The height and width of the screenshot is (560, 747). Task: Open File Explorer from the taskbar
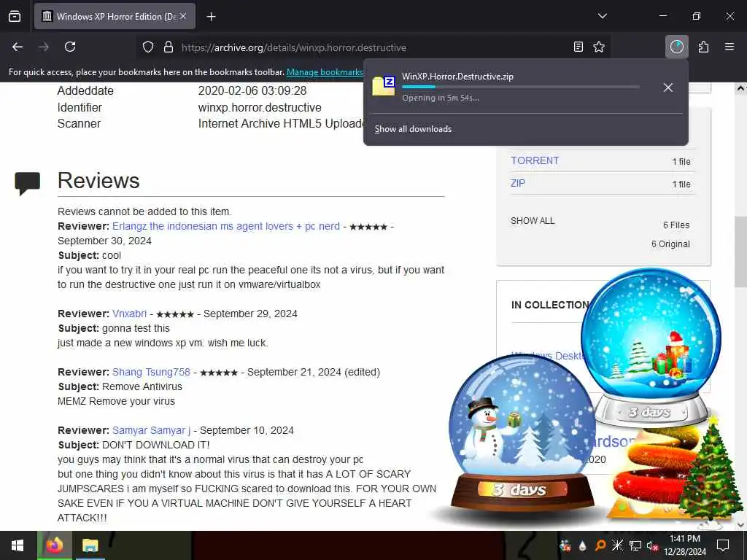coord(90,545)
